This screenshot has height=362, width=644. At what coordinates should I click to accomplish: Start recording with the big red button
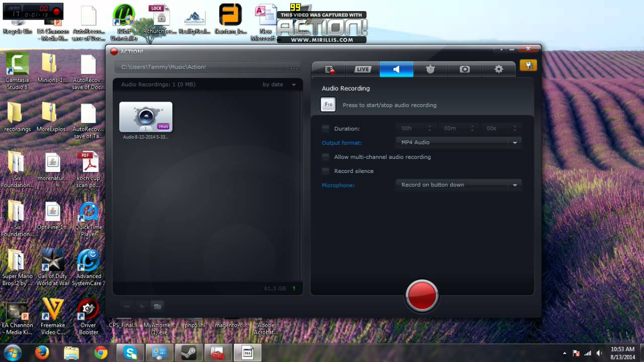pyautogui.click(x=422, y=295)
